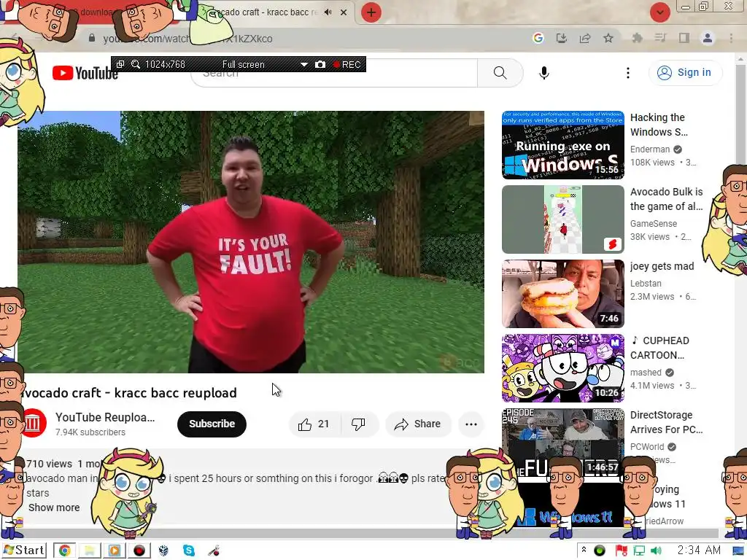Click recorder window layout icon
747x560 pixels.
(x=120, y=64)
